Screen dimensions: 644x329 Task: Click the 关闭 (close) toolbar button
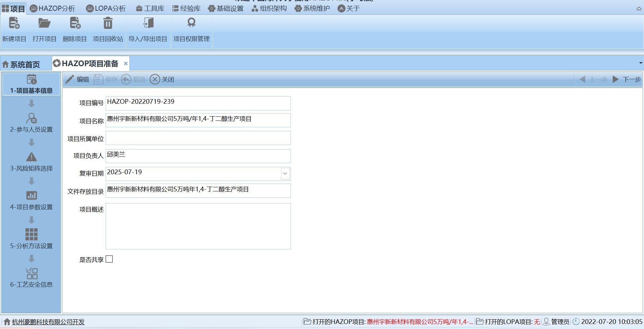click(x=162, y=80)
